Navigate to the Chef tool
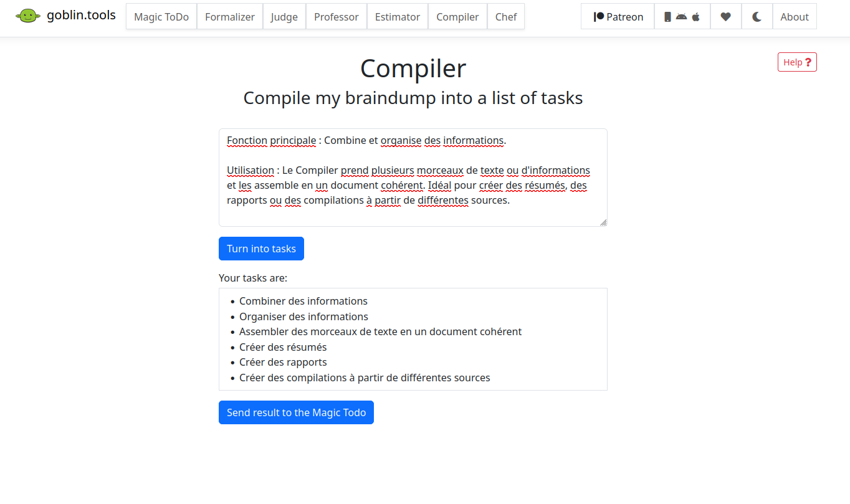This screenshot has height=504, width=850. coord(506,17)
